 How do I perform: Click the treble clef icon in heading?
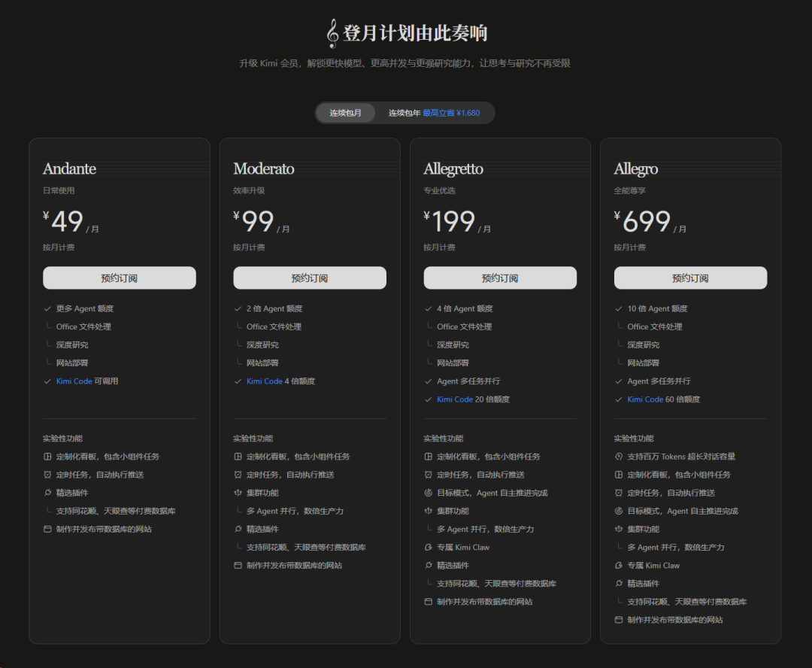332,34
